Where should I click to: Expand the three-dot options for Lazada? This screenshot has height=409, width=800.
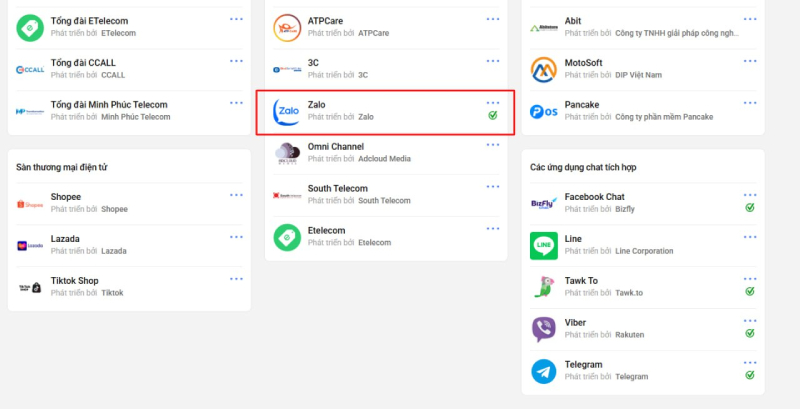tap(236, 237)
